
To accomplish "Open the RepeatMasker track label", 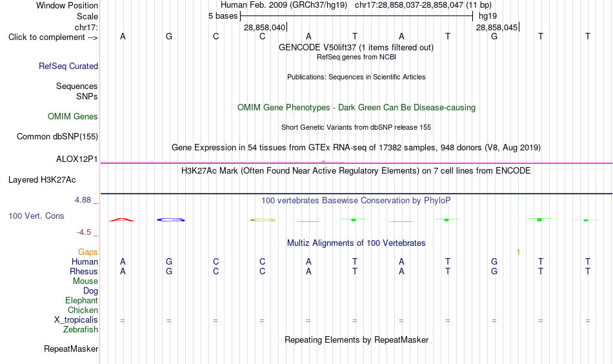I will (x=71, y=349).
